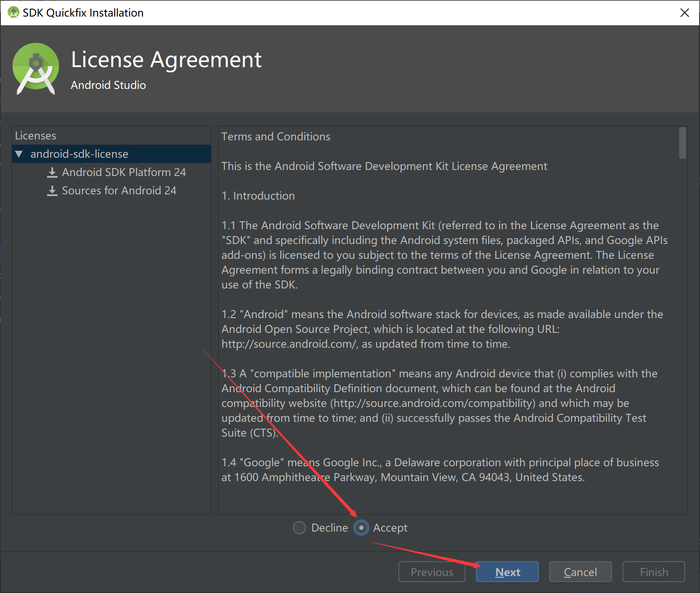Image resolution: width=700 pixels, height=593 pixels.
Task: Collapse the android-sdk-license tree node
Action: pyautogui.click(x=19, y=154)
